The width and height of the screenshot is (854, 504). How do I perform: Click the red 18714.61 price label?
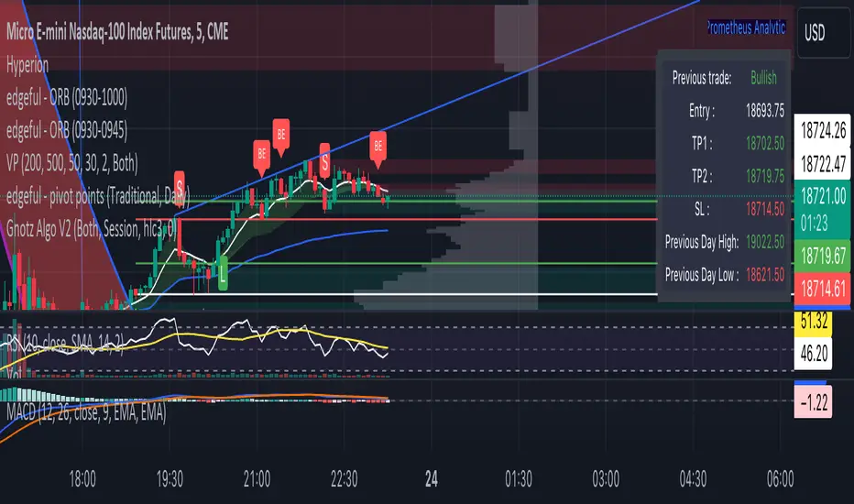[x=823, y=289]
